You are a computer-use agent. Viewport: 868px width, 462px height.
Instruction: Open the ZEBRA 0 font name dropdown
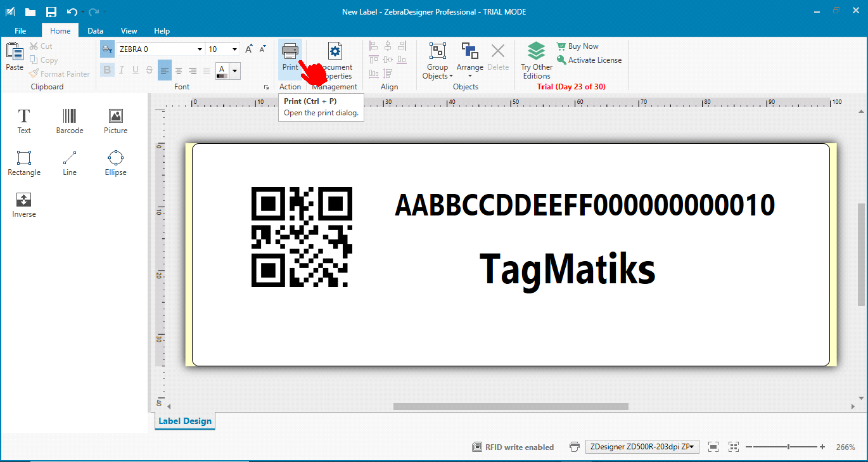pos(200,49)
